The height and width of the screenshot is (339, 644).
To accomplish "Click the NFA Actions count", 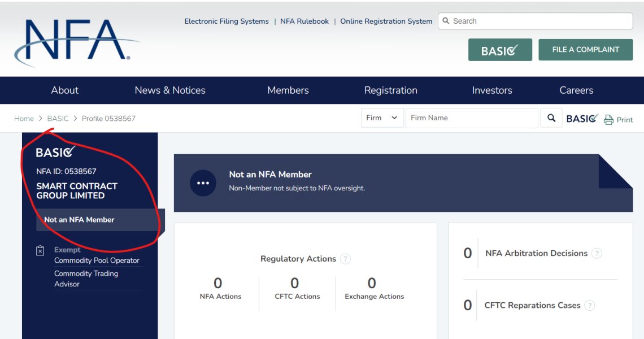I will click(x=217, y=283).
